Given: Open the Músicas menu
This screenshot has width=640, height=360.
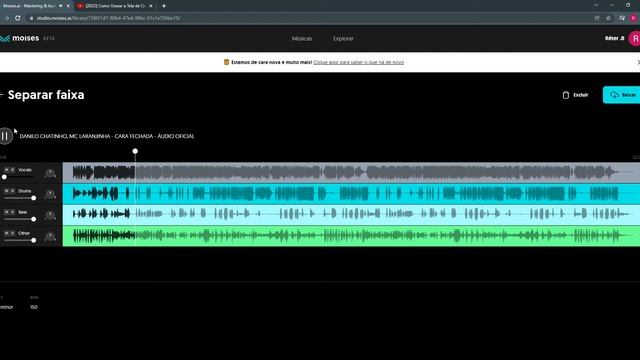Looking at the screenshot, I should 302,38.
